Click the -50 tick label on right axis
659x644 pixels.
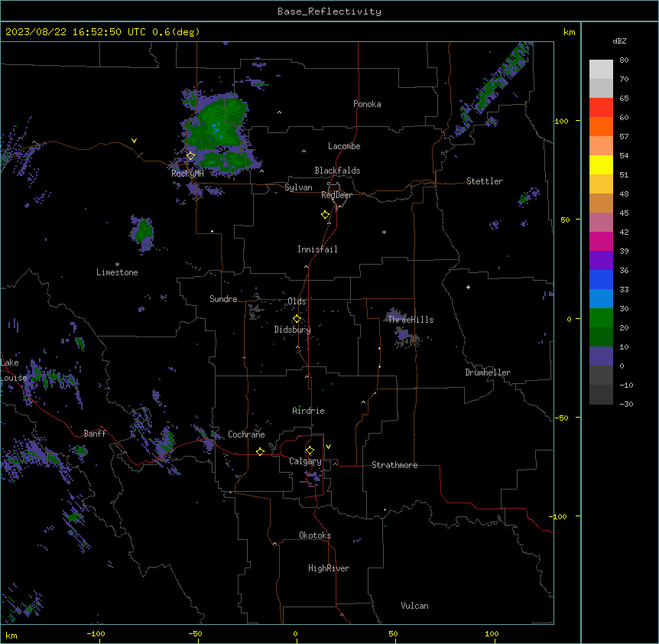[x=561, y=418]
